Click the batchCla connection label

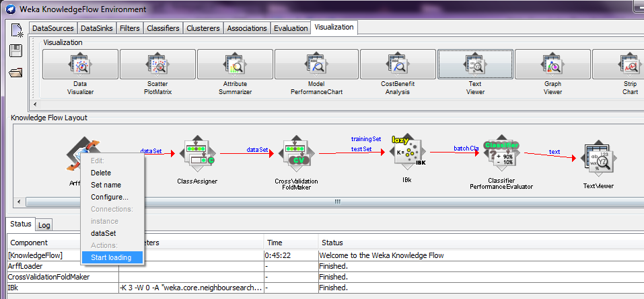pos(466,148)
